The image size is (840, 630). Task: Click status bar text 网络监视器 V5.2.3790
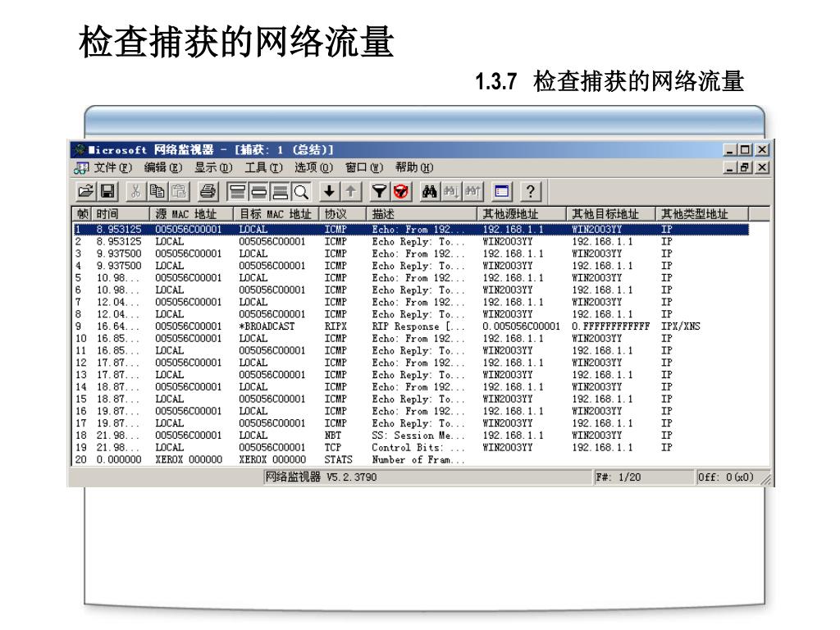click(x=321, y=477)
